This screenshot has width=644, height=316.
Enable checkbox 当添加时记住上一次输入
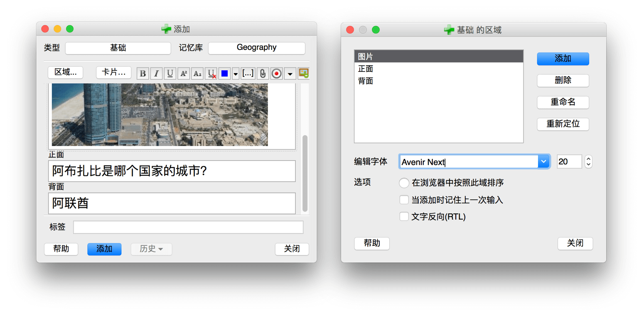(x=404, y=200)
